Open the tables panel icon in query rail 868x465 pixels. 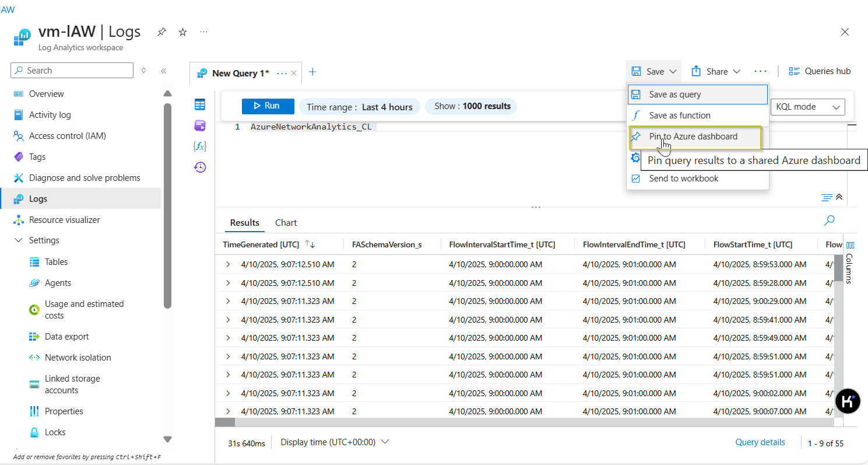200,104
